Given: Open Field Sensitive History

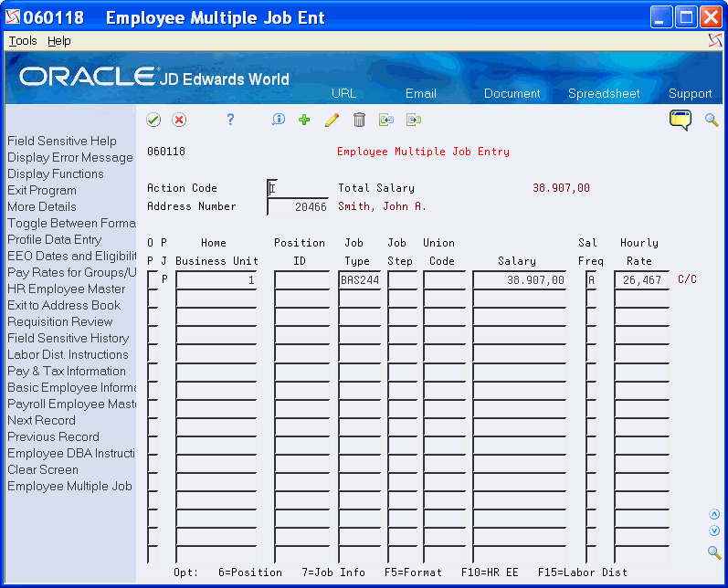Looking at the screenshot, I should point(69,338).
